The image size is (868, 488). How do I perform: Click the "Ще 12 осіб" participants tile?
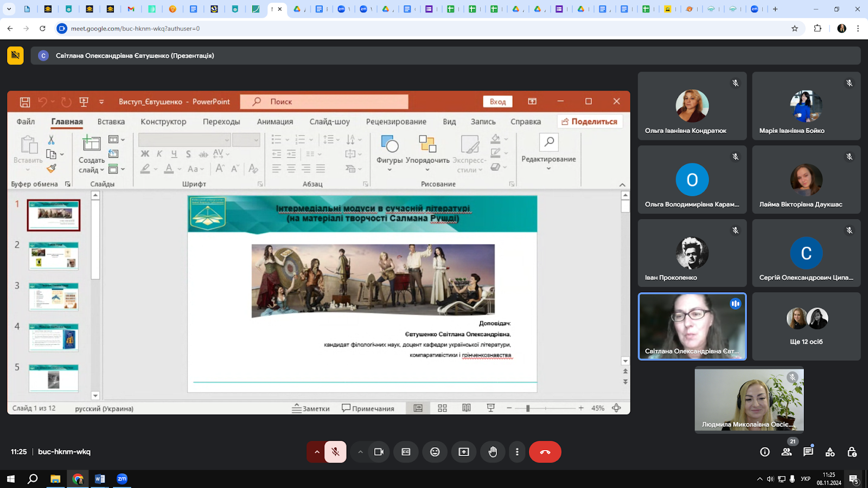point(806,326)
